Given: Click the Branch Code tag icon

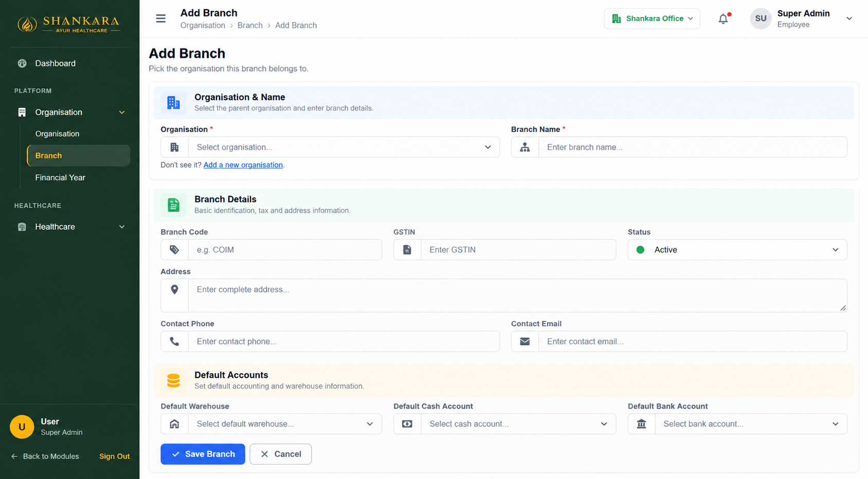Looking at the screenshot, I should coord(174,250).
